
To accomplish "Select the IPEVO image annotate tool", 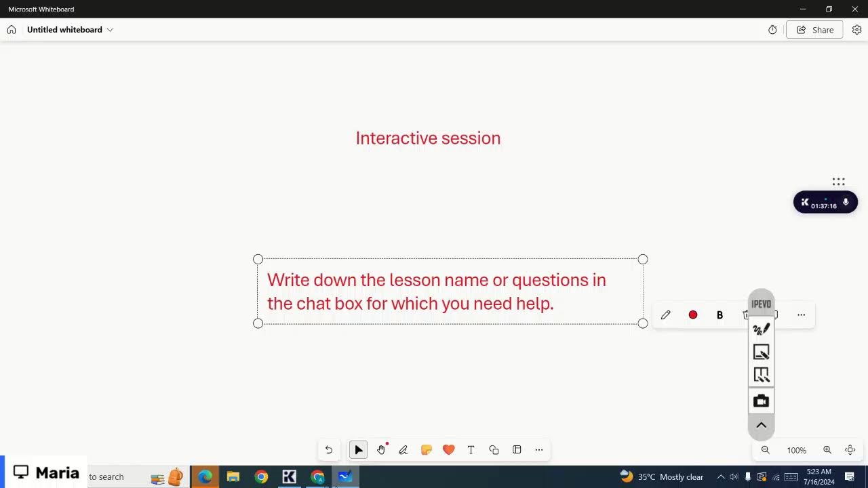I will [x=761, y=352].
